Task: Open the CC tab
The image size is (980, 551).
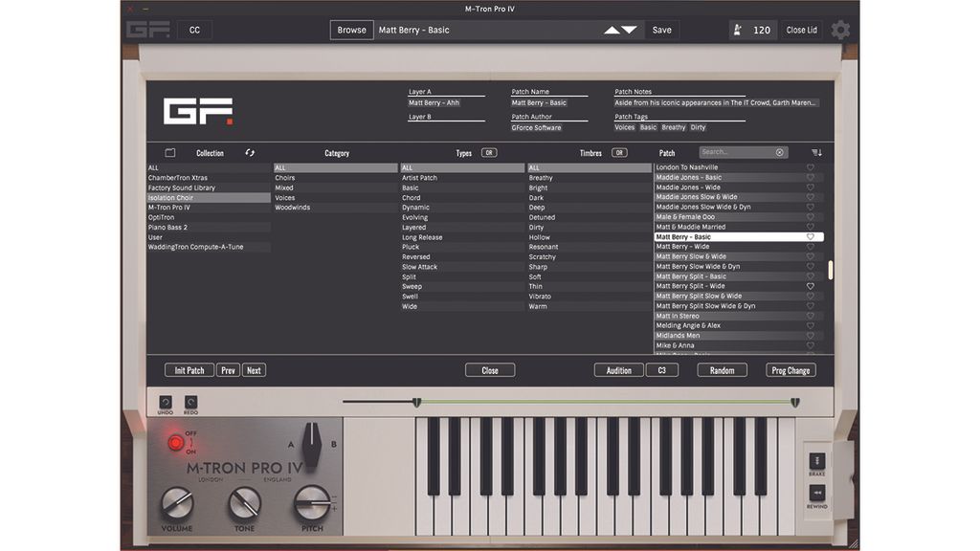Action: (194, 30)
